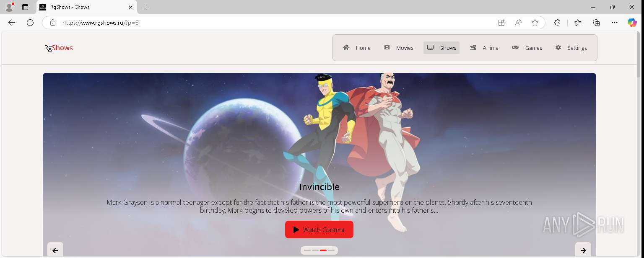Open the Settings nav item

coord(571,48)
